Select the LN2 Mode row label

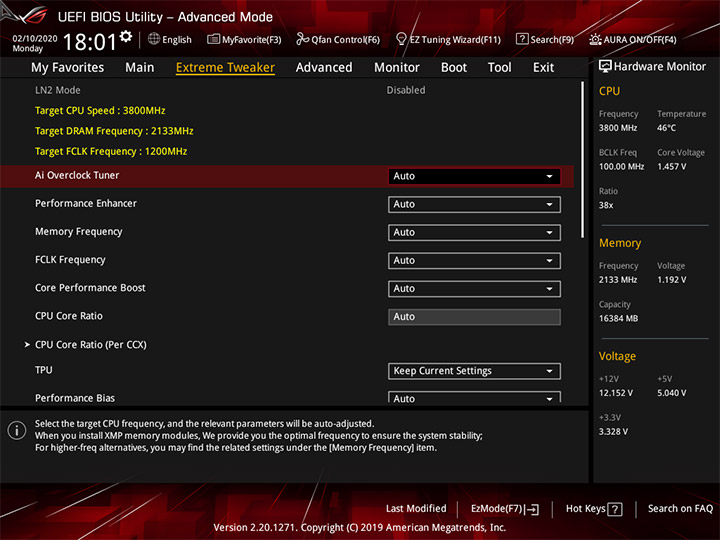(x=57, y=90)
